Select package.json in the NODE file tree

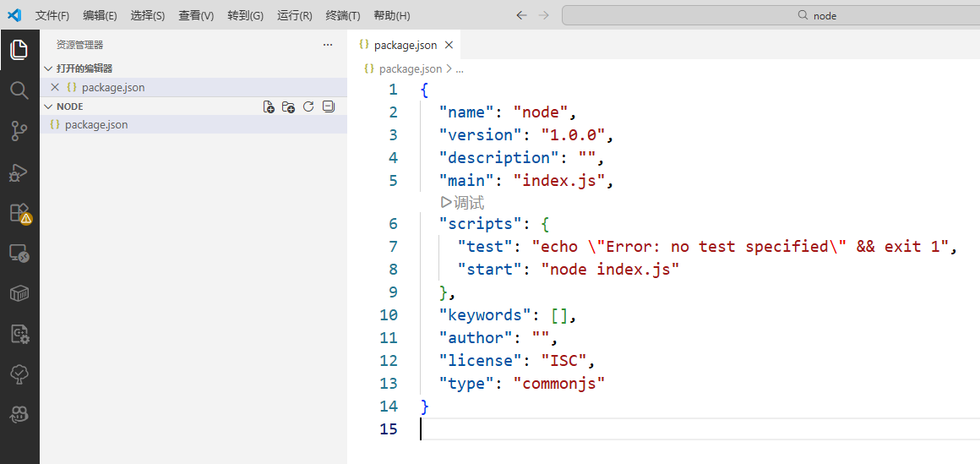point(96,124)
